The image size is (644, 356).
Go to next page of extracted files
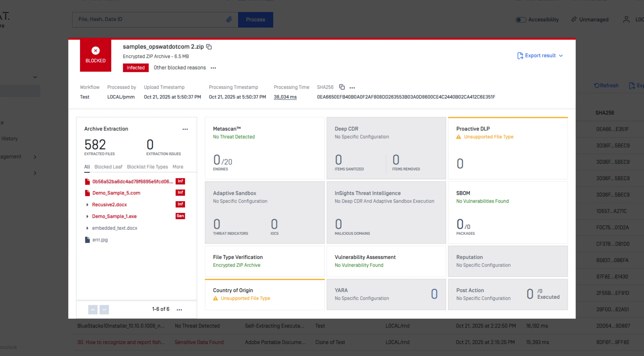pyautogui.click(x=104, y=310)
